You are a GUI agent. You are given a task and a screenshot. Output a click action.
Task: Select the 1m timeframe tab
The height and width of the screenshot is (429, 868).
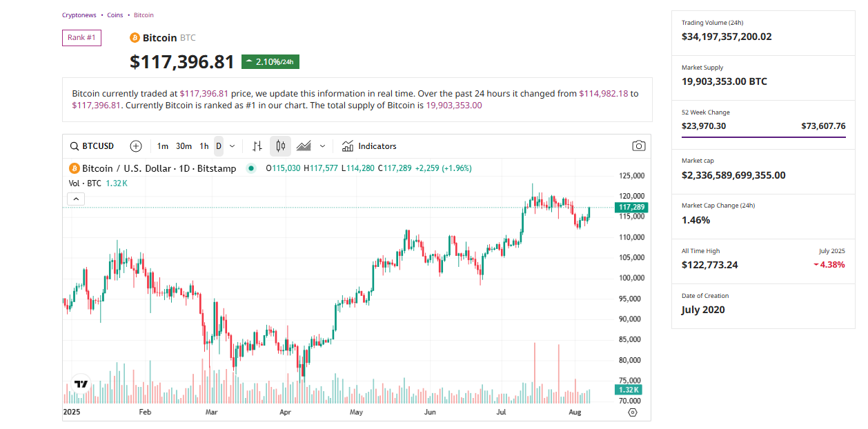click(163, 146)
